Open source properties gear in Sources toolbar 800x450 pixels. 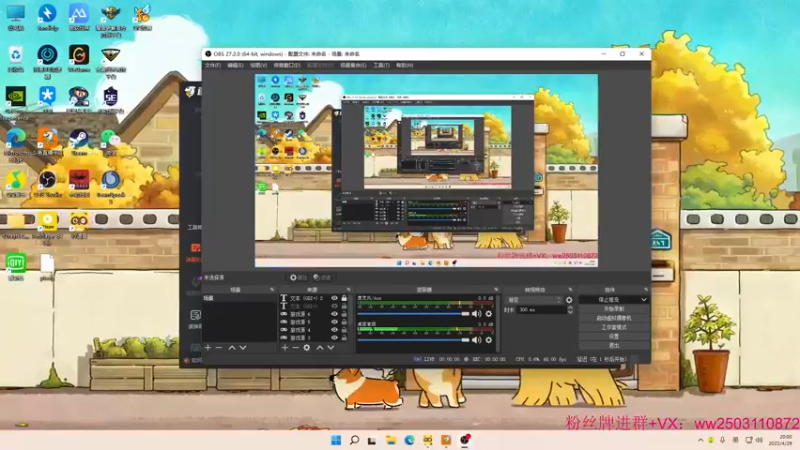click(x=307, y=347)
